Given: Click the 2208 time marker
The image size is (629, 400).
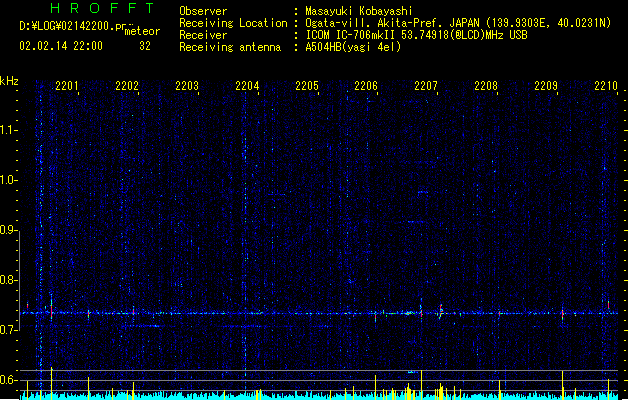Looking at the screenshot, I should pyautogui.click(x=486, y=86).
